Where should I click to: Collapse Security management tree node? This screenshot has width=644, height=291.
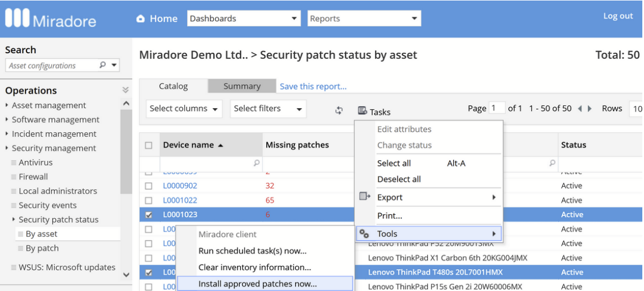(x=7, y=149)
